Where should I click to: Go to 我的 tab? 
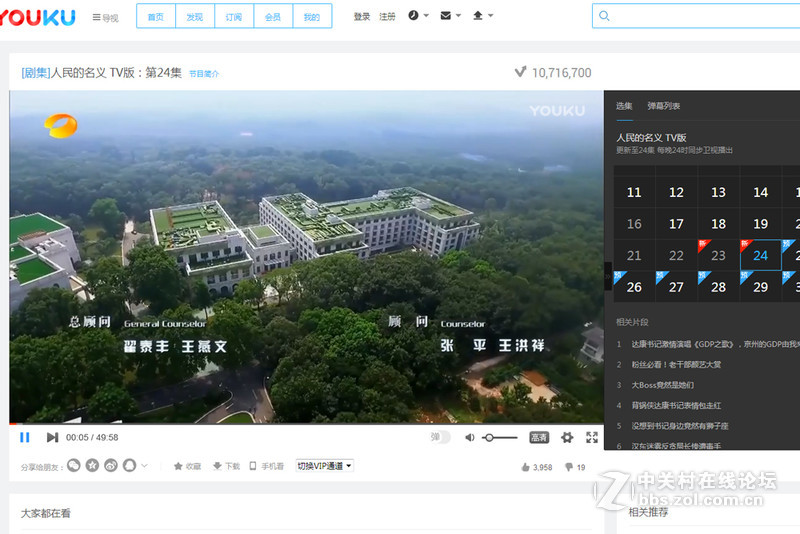tap(312, 16)
